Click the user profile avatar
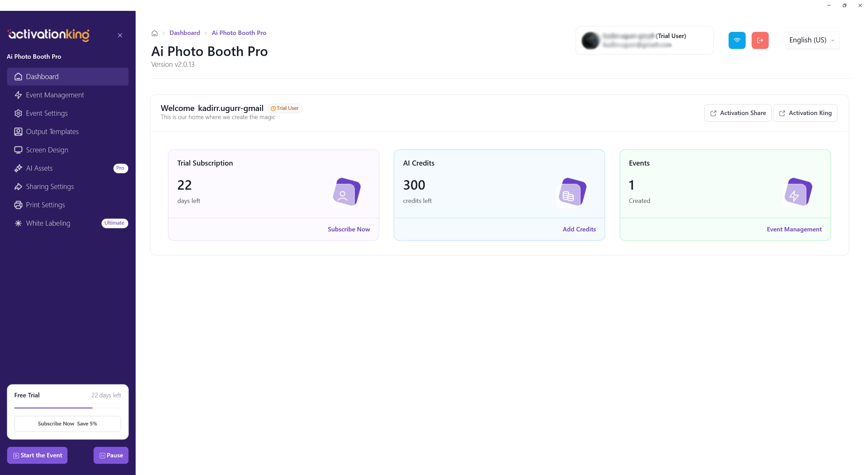This screenshot has height=475, width=868. (590, 40)
